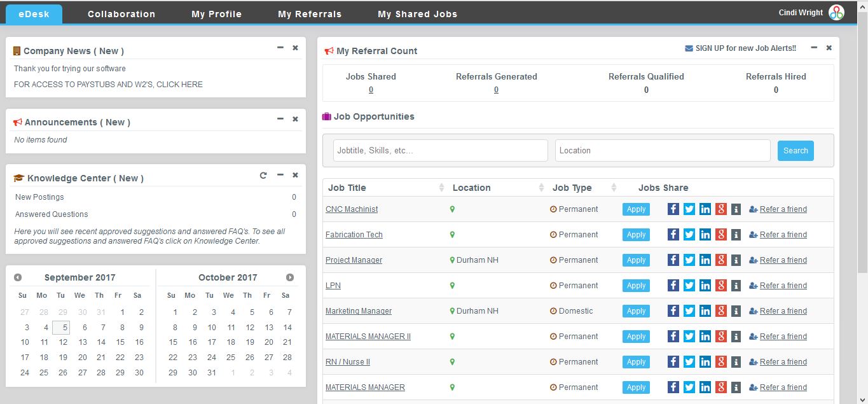868x404 pixels.
Task: Open info icon for Marketing Manager job
Action: pyautogui.click(x=736, y=311)
